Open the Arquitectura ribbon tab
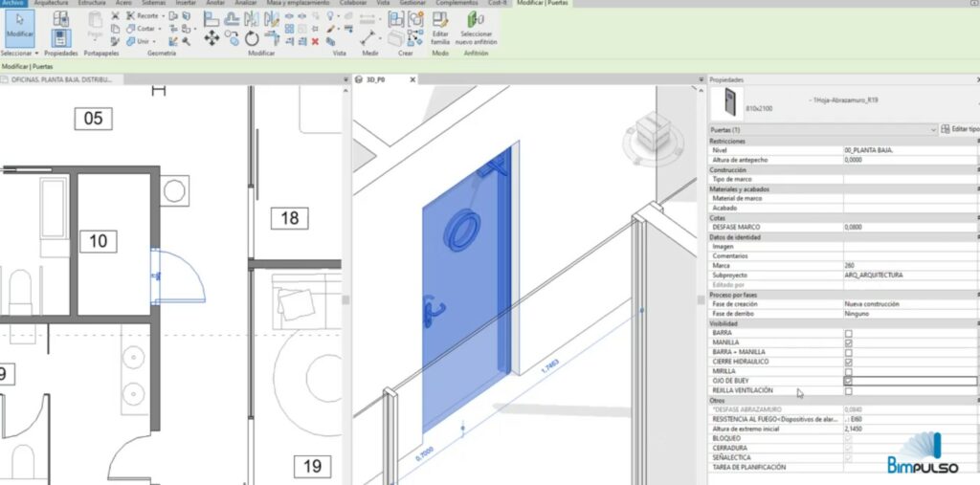The image size is (980, 485). click(53, 4)
